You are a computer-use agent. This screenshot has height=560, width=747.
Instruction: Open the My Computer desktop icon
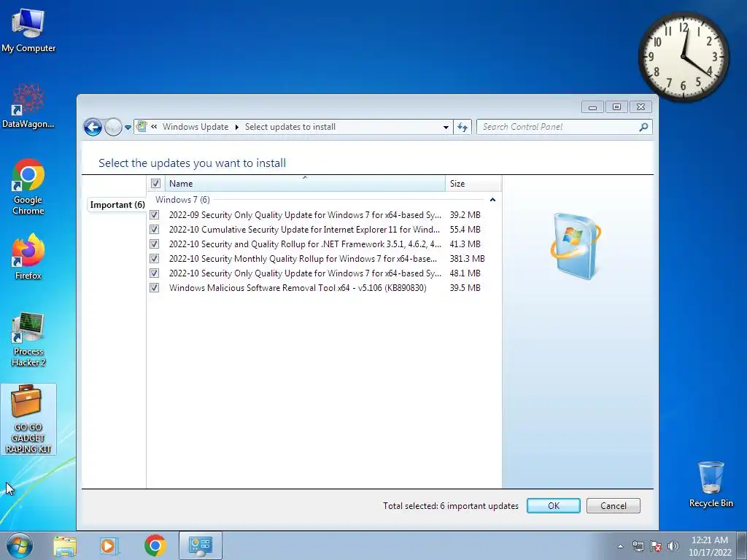pyautogui.click(x=28, y=30)
